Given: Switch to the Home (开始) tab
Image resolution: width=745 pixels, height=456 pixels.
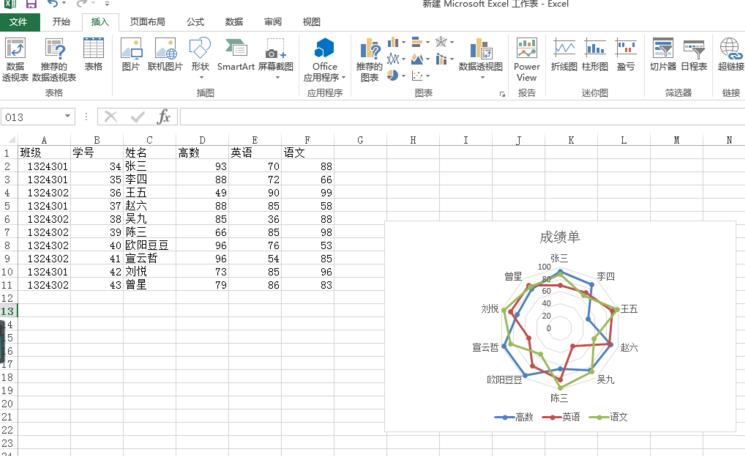Looking at the screenshot, I should (61, 22).
